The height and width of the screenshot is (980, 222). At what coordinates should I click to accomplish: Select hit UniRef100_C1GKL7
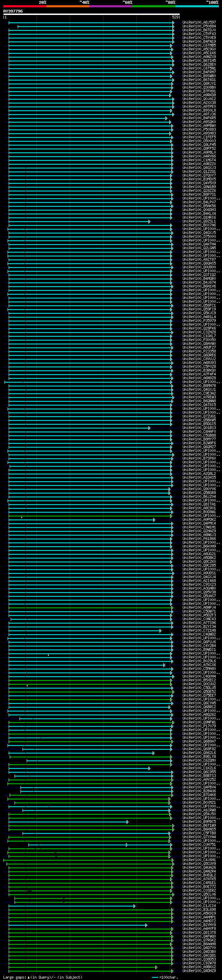199,336
